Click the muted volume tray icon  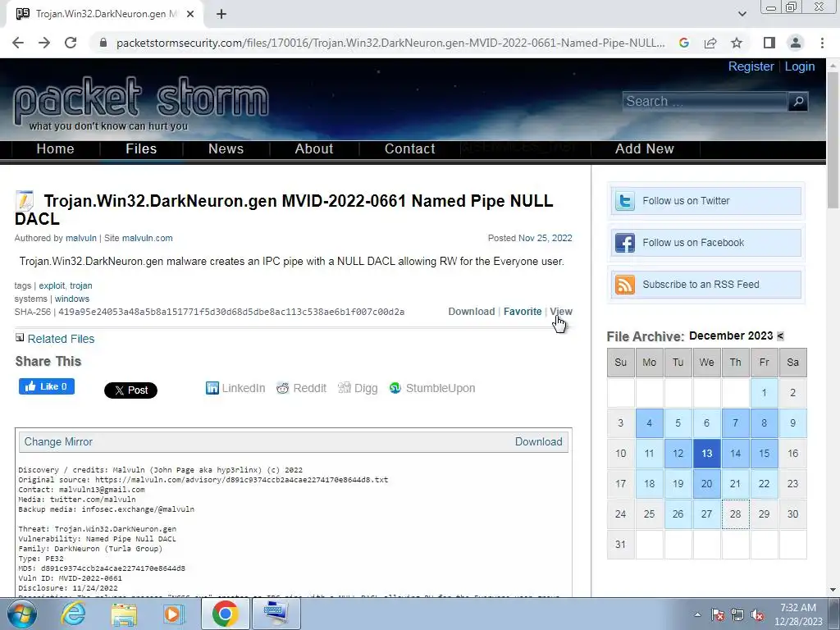(x=757, y=615)
